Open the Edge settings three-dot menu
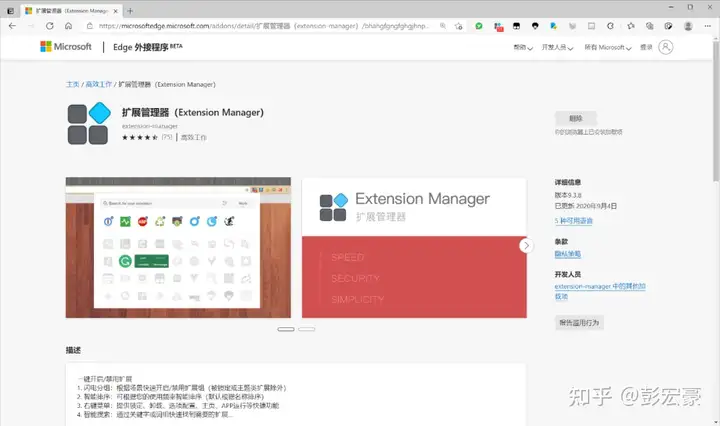Viewport: 720px width, 426px height. 708,26
